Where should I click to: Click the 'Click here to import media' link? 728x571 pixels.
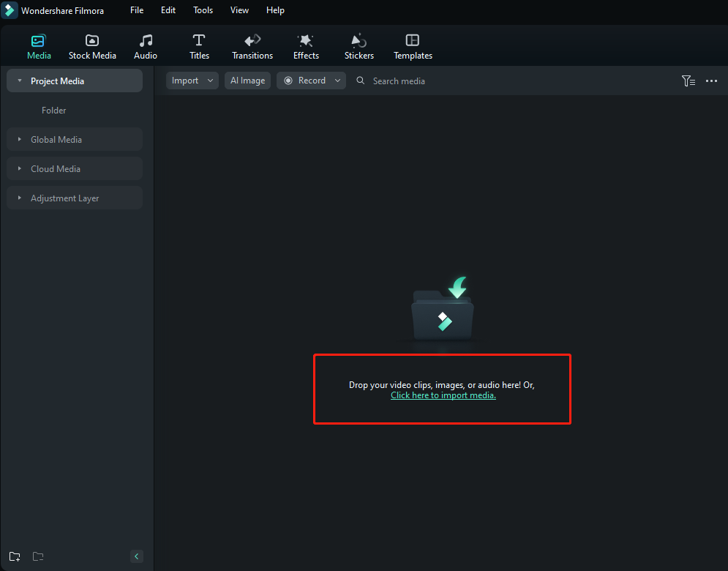(x=443, y=395)
